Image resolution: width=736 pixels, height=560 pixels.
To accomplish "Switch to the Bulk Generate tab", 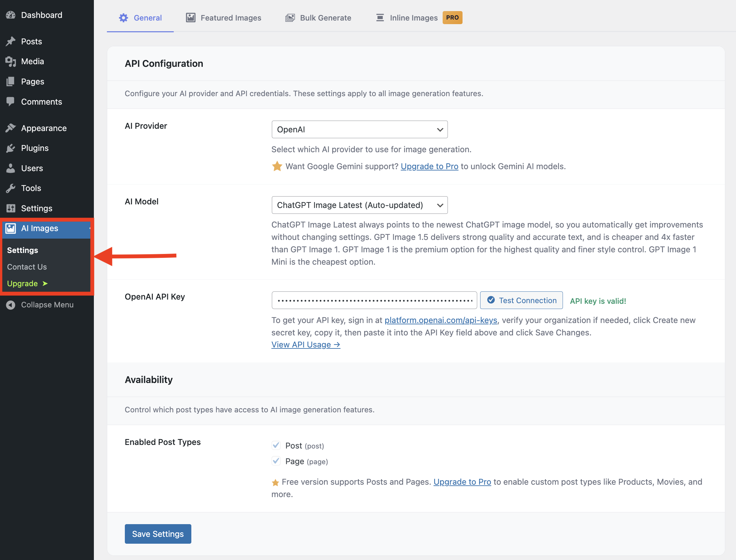I will (318, 18).
